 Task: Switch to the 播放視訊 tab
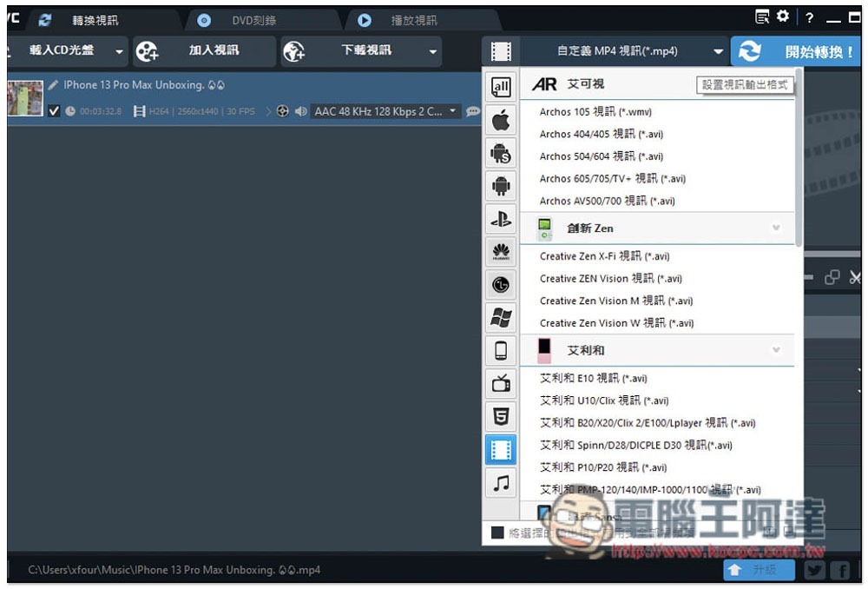point(413,21)
